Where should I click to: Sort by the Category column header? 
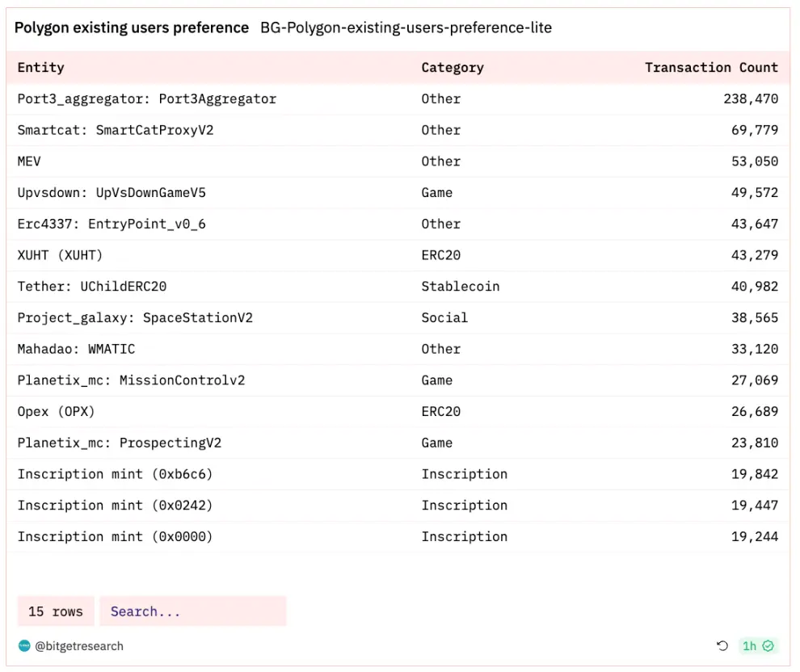click(x=453, y=68)
